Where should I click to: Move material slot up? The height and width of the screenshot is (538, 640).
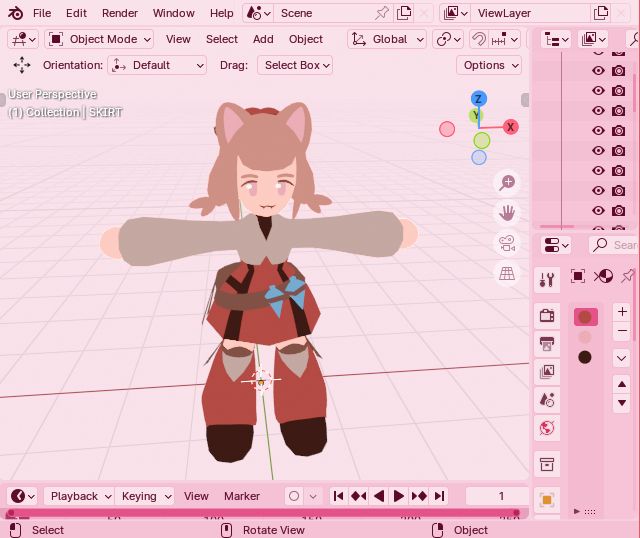622,384
